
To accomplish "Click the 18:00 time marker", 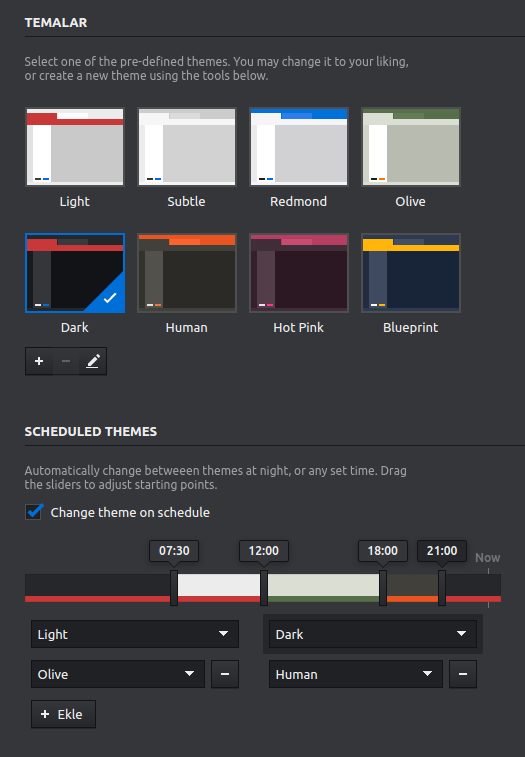I will coord(383,551).
